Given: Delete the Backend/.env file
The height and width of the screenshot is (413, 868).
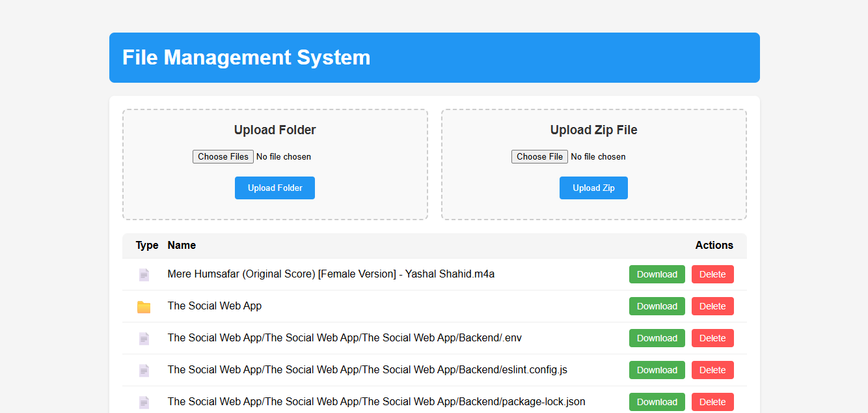Looking at the screenshot, I should point(712,338).
